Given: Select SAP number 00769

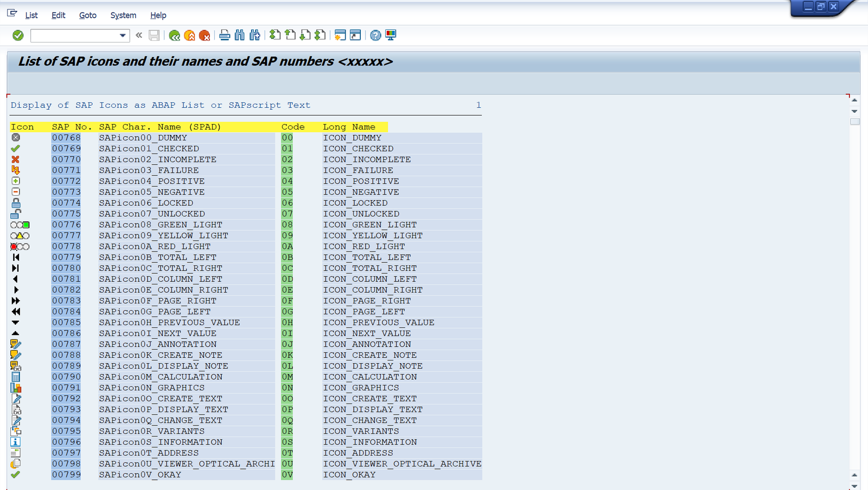Looking at the screenshot, I should [x=66, y=149].
